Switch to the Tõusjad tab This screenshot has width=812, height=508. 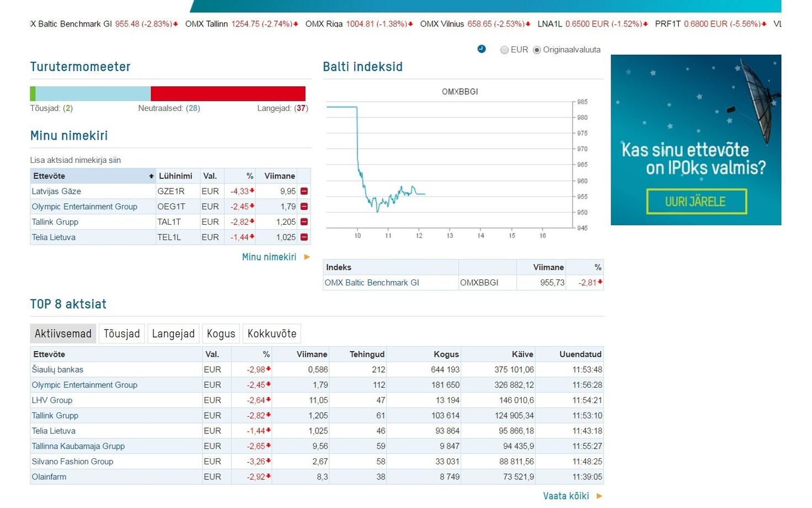[122, 334]
